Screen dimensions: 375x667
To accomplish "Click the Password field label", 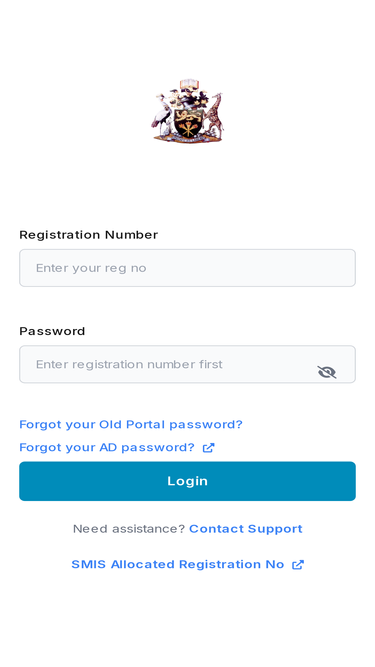I will (x=52, y=331).
